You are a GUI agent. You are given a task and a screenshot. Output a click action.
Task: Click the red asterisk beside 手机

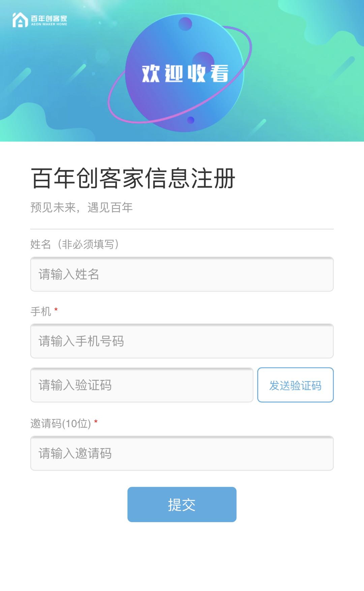coord(56,310)
